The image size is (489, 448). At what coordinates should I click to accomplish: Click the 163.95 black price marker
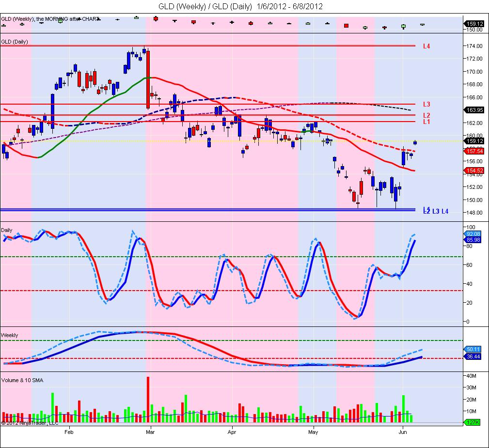coord(474,110)
